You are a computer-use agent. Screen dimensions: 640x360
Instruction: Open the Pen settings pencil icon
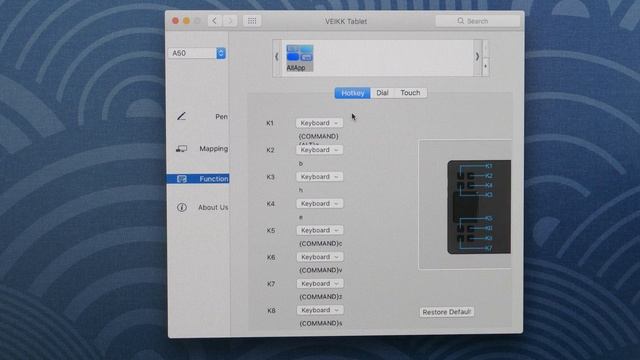tap(181, 116)
